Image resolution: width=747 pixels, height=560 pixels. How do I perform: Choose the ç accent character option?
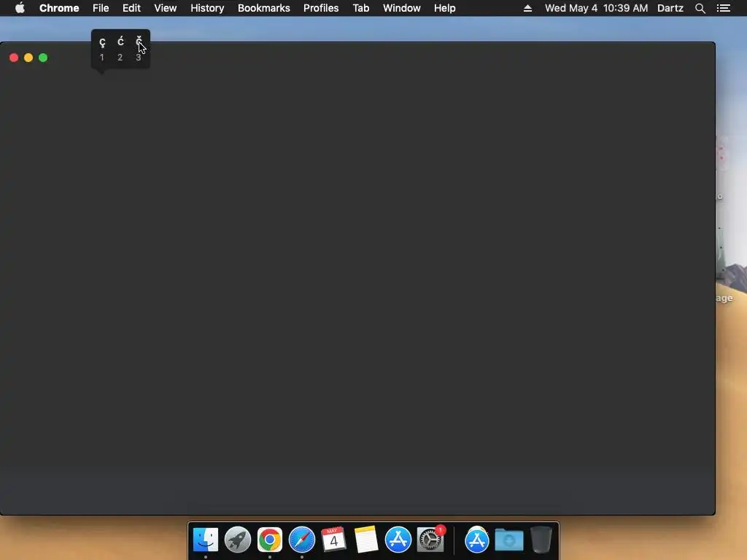(102, 43)
